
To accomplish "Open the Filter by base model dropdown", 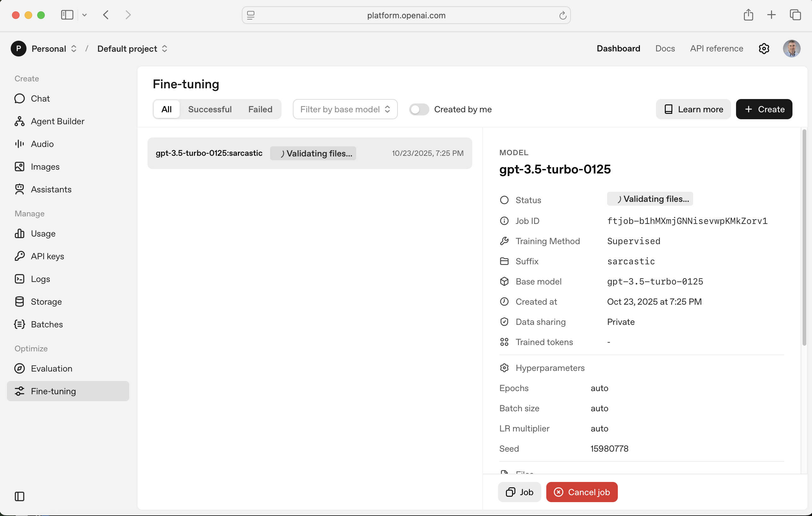I will (x=345, y=109).
